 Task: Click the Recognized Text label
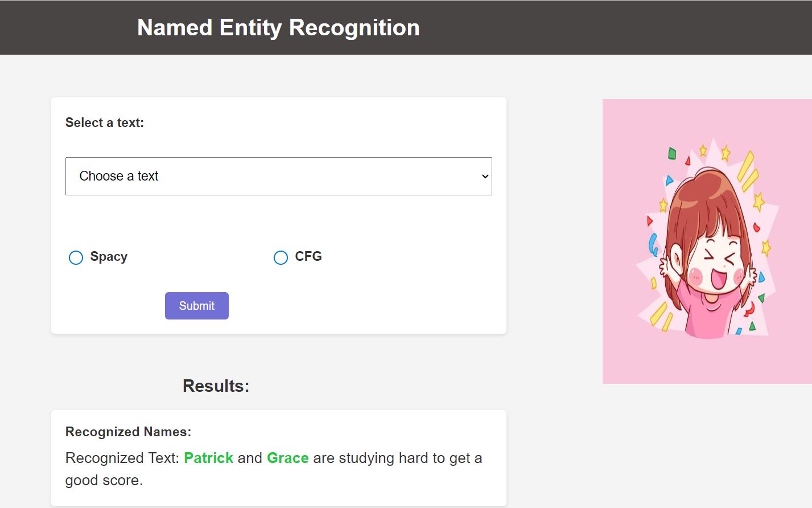[122, 458]
